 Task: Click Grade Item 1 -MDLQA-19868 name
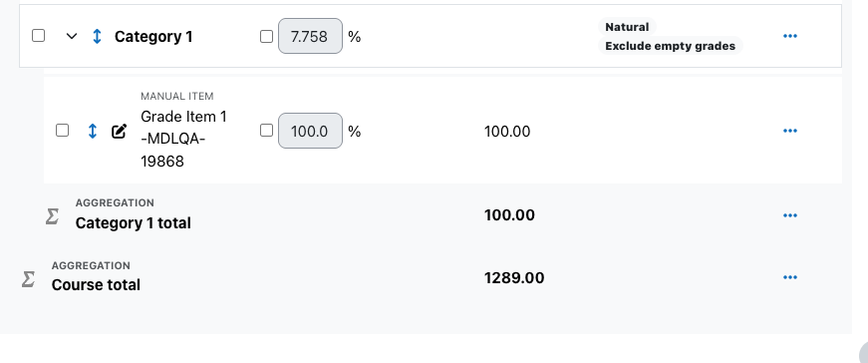pos(183,139)
